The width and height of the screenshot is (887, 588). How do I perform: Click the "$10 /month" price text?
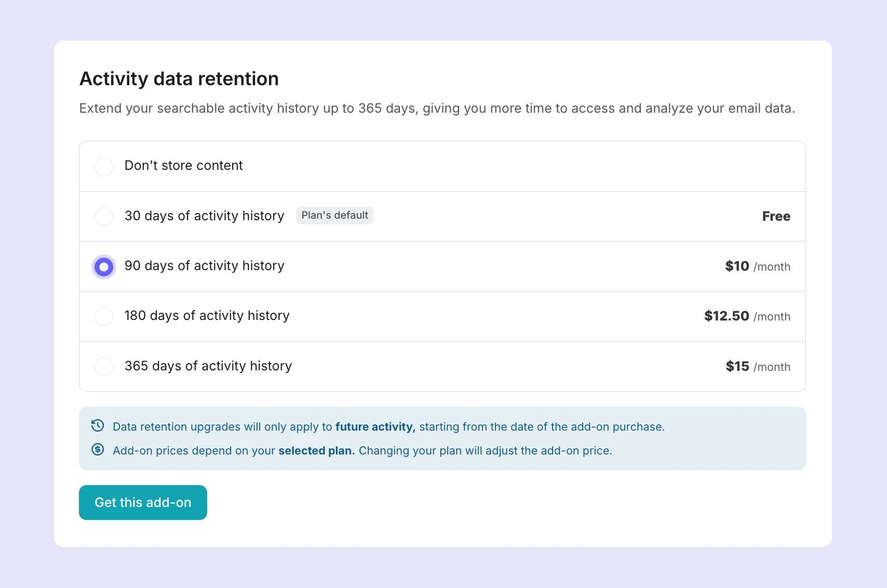coord(757,266)
